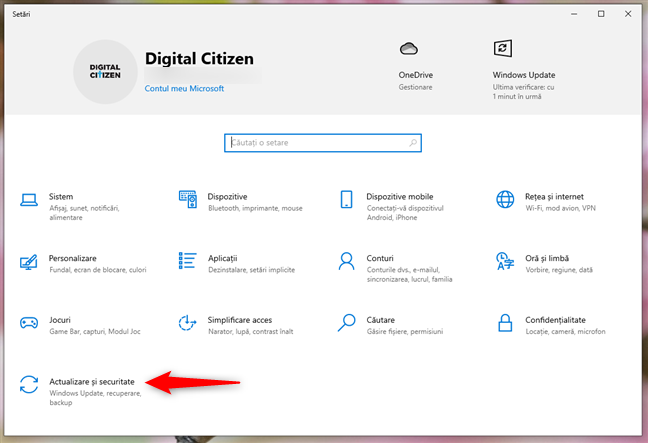Open the Căutare magnifier icon

click(x=346, y=323)
